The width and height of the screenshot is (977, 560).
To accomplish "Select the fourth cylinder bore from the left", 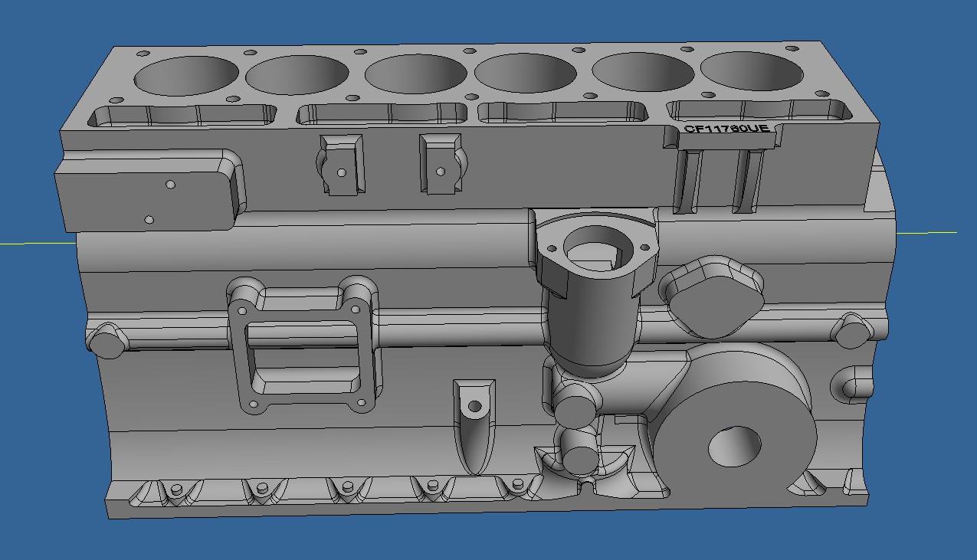I will click(x=525, y=74).
